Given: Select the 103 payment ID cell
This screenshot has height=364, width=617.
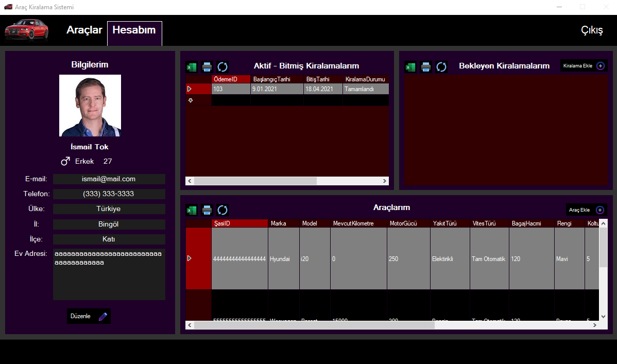Looking at the screenshot, I should click(231, 89).
